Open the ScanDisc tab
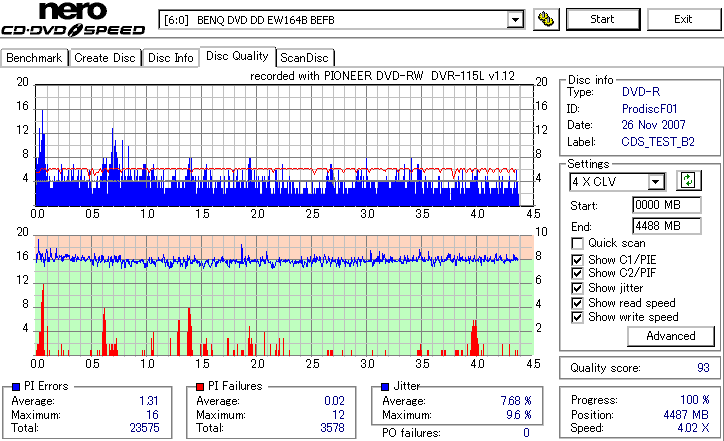The width and height of the screenshot is (724, 441). (x=304, y=58)
